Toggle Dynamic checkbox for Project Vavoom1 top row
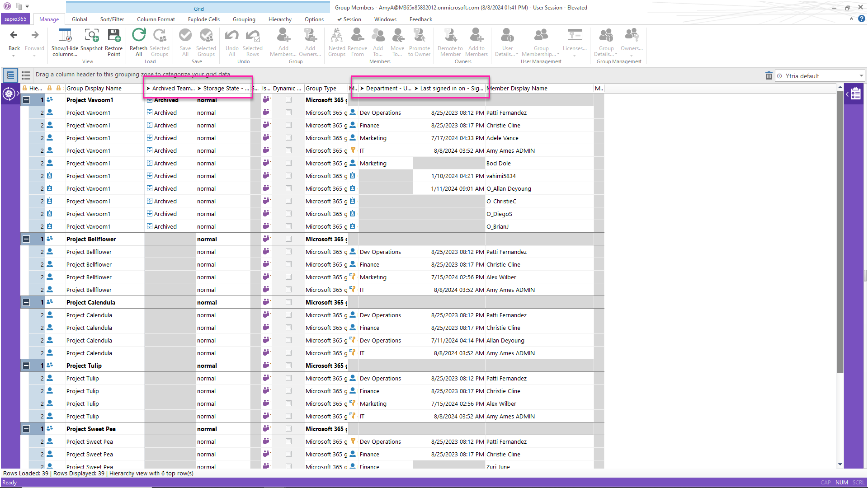 [x=288, y=100]
